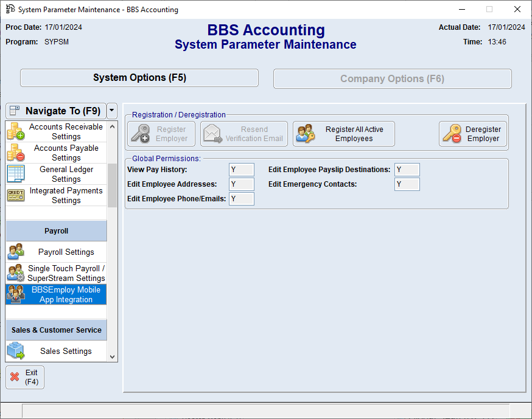532x419 pixels.
Task: Click Edit Employee Payslip Destinations field
Action: tap(407, 170)
